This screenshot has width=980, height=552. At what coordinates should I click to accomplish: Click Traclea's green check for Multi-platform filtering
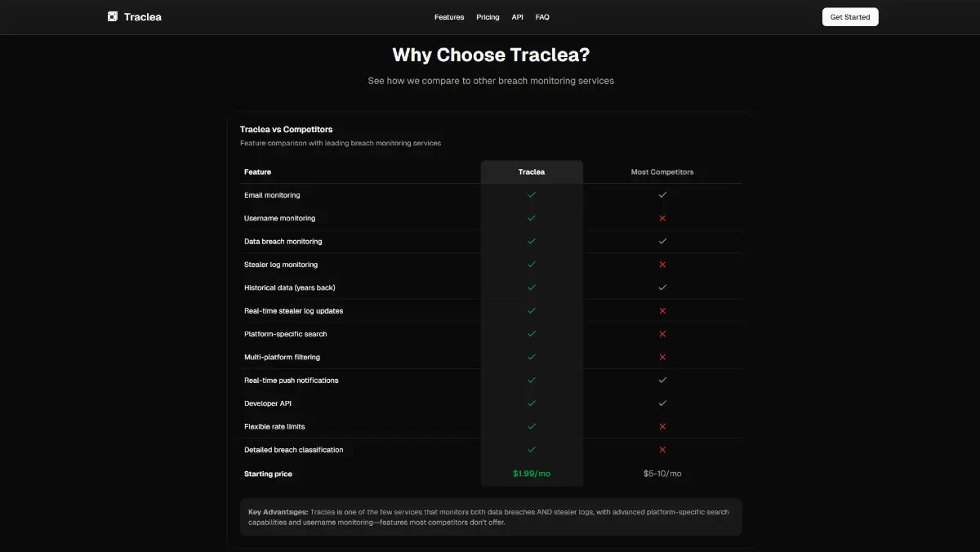click(x=532, y=357)
